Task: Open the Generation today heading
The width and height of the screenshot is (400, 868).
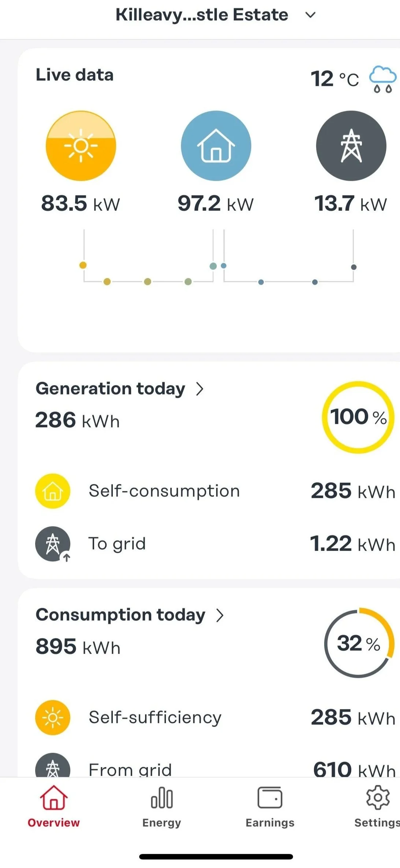Action: [110, 389]
